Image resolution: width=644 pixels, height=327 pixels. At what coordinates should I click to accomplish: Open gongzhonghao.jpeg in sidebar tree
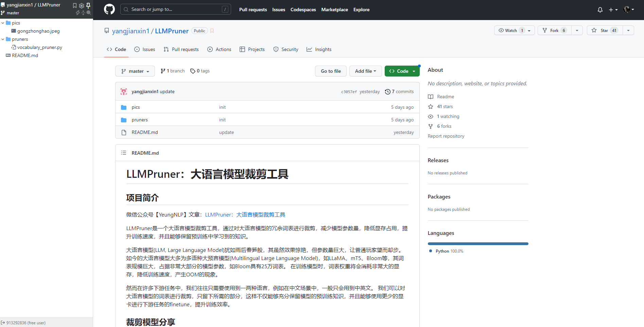click(38, 31)
